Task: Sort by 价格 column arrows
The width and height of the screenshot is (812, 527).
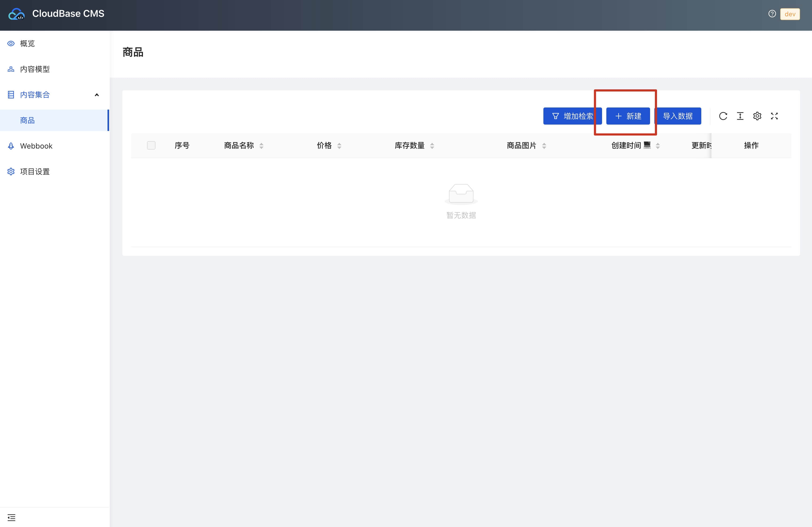Action: 339,146
